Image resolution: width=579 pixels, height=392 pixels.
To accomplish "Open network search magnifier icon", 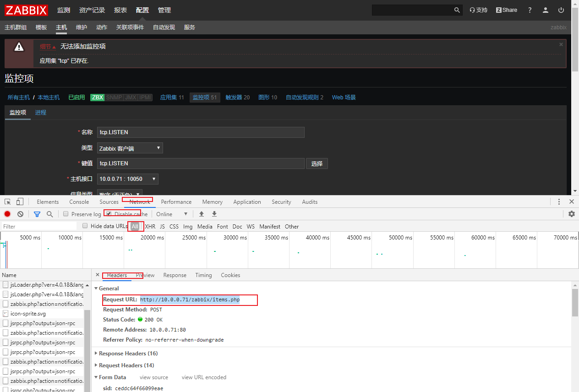I will coord(49,214).
